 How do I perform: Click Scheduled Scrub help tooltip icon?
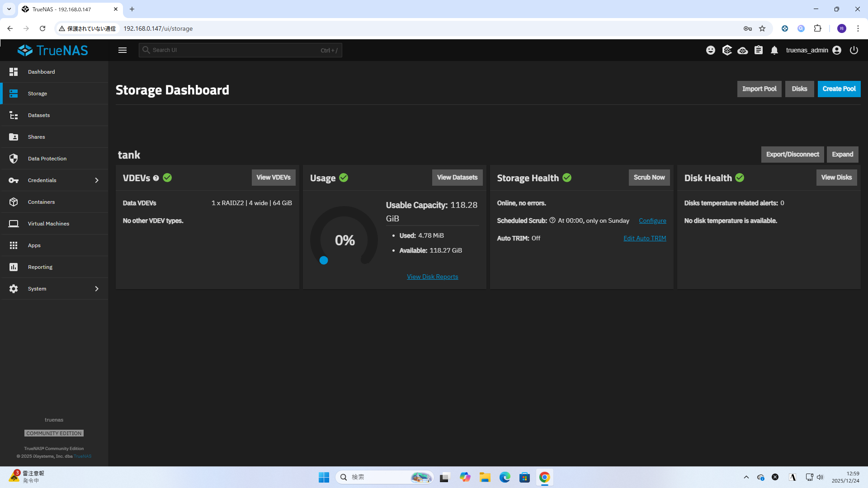[552, 221]
